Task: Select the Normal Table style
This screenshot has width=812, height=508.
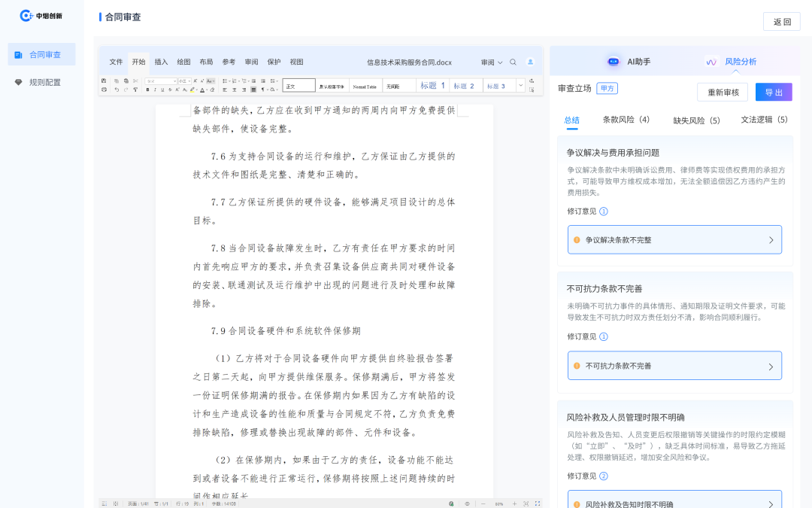Action: 365,86
